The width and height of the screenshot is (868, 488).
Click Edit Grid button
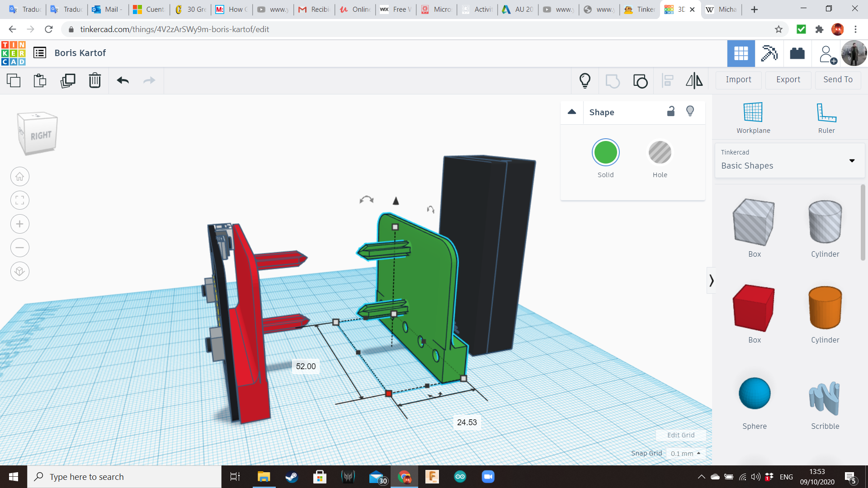click(x=681, y=435)
